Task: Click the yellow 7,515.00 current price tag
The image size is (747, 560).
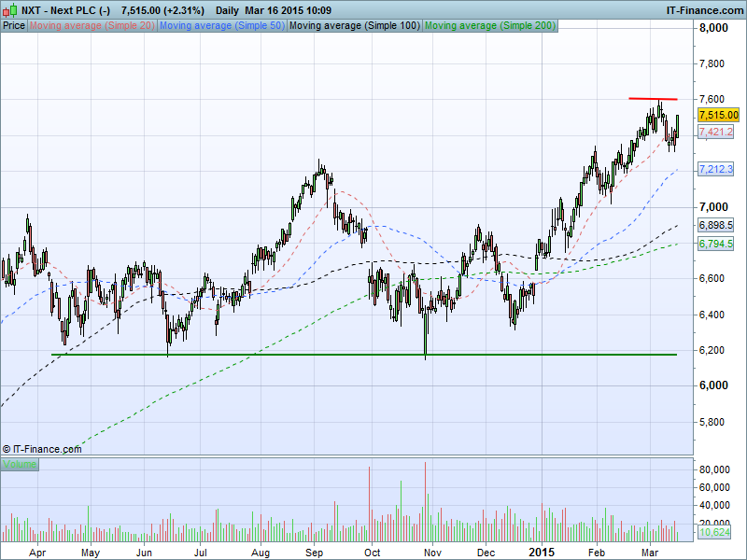Action: [718, 115]
